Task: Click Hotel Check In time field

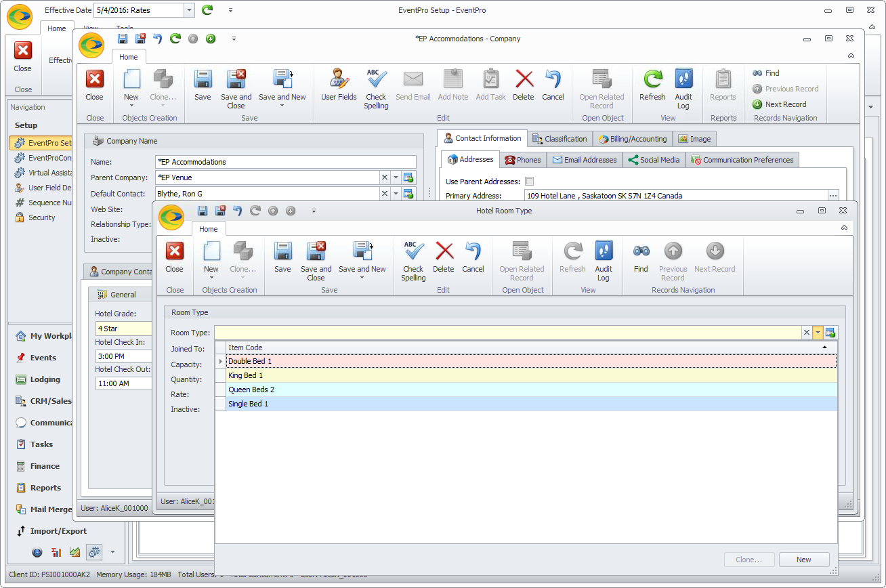Action: click(123, 356)
